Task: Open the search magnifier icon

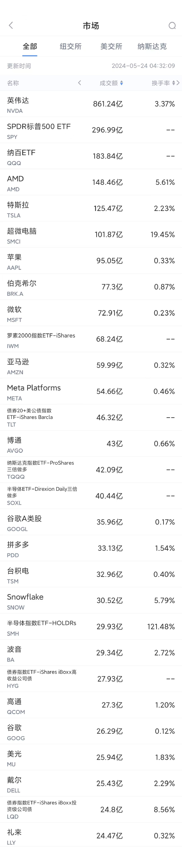Action: pyautogui.click(x=172, y=26)
